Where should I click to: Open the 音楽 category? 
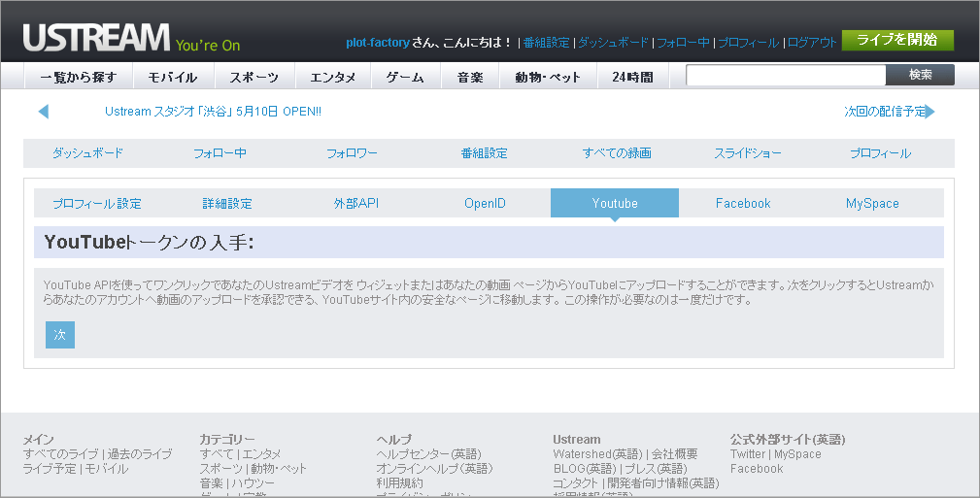[x=470, y=77]
